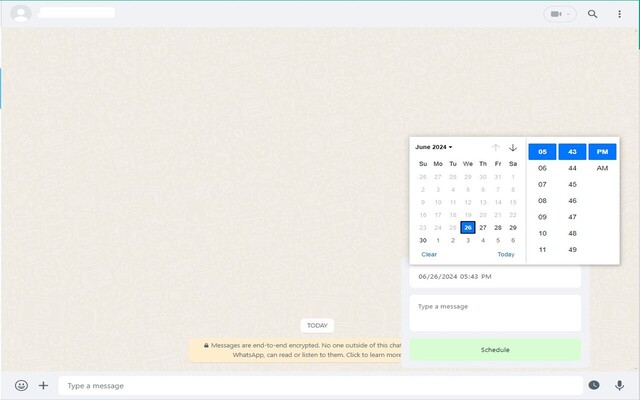Go to previous month with up arrow
Viewport: 640px width, 400px height.
(496, 147)
